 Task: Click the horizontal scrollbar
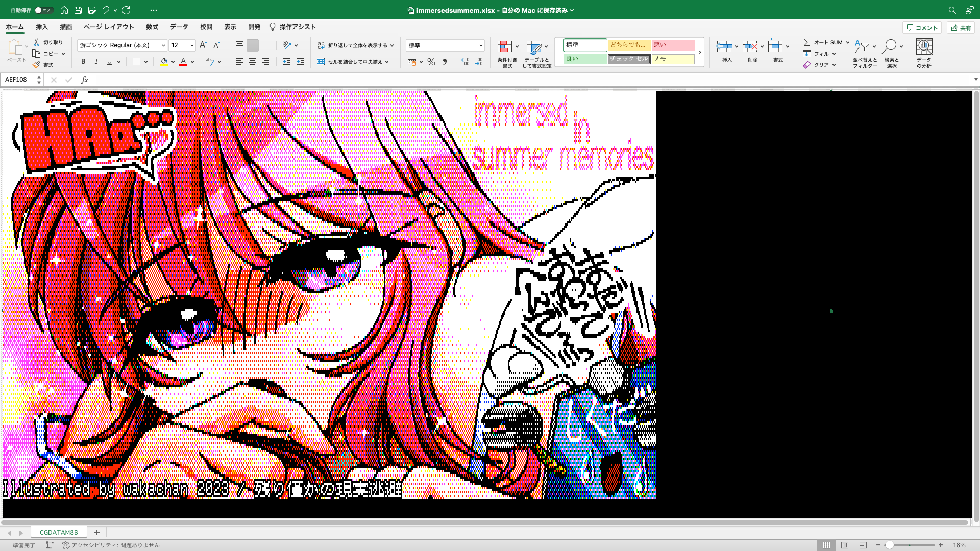tap(485, 522)
